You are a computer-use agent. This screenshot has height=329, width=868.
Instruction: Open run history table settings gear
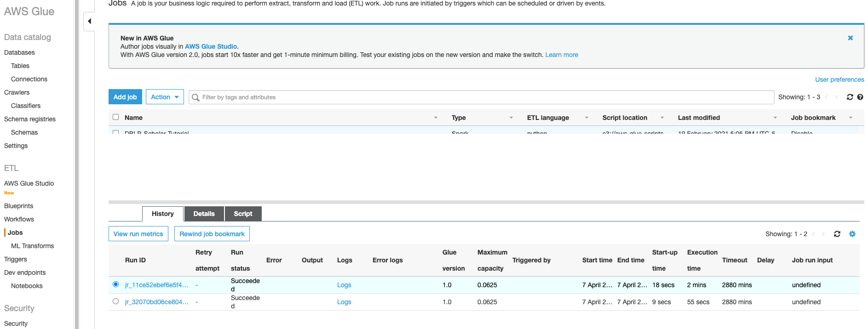pyautogui.click(x=852, y=234)
